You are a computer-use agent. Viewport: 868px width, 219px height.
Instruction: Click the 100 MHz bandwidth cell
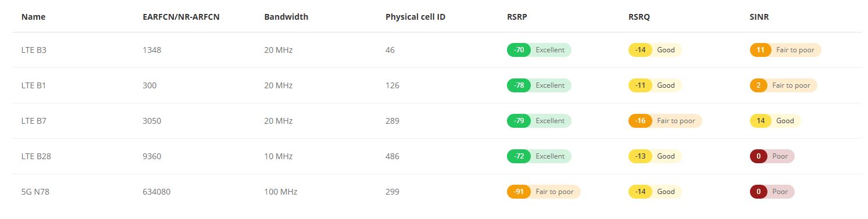click(x=280, y=192)
